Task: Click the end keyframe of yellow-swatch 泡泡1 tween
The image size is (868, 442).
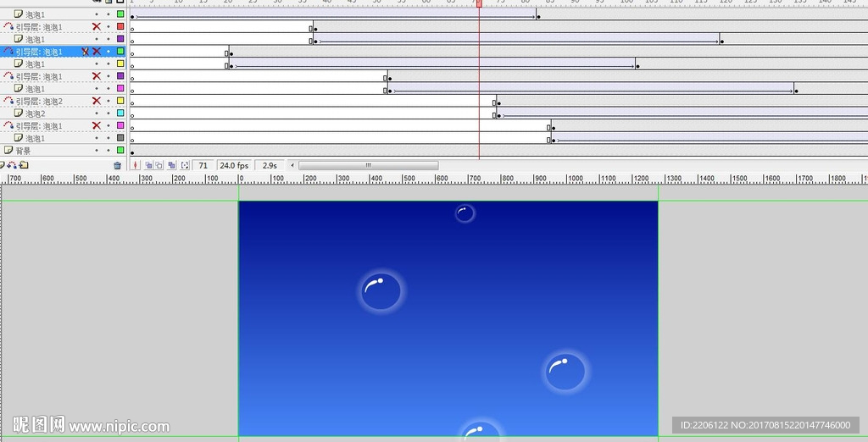Action: [637, 66]
